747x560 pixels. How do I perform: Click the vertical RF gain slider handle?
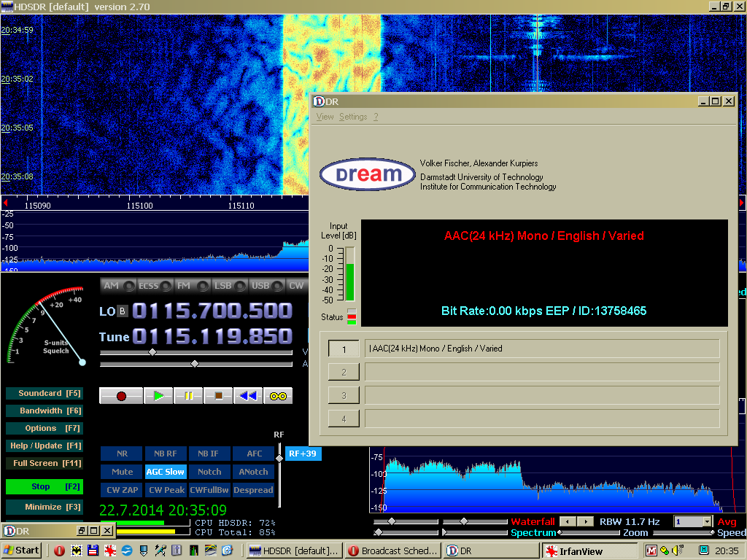click(x=279, y=458)
